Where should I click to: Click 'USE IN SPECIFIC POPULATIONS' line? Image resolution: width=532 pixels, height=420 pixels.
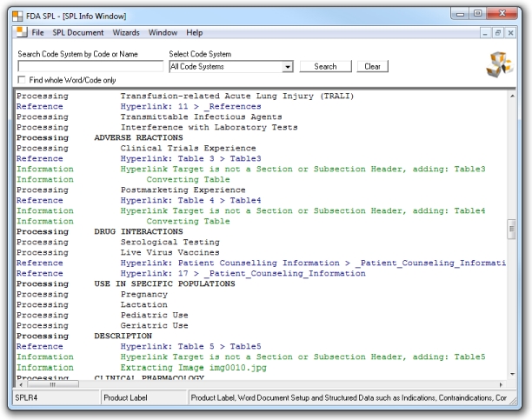pyautogui.click(x=164, y=283)
